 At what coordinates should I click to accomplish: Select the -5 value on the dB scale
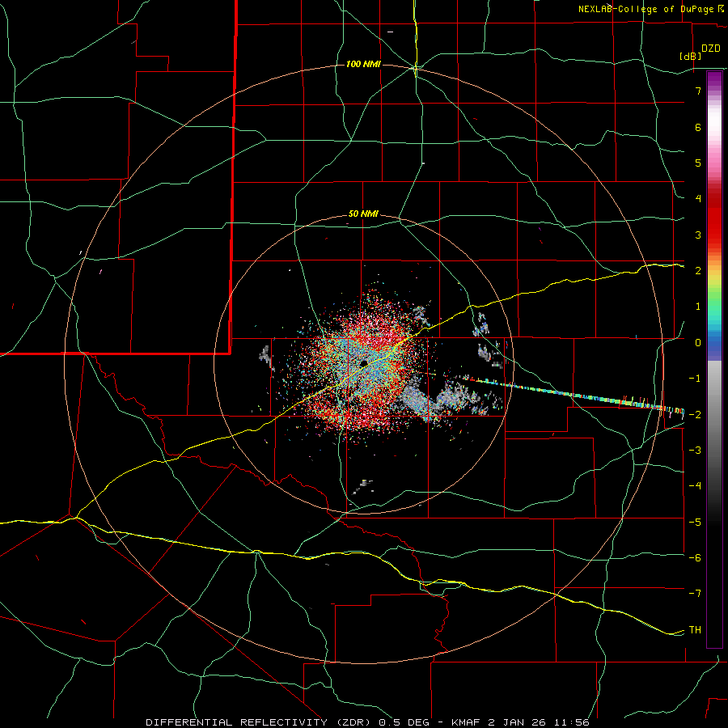(x=695, y=522)
